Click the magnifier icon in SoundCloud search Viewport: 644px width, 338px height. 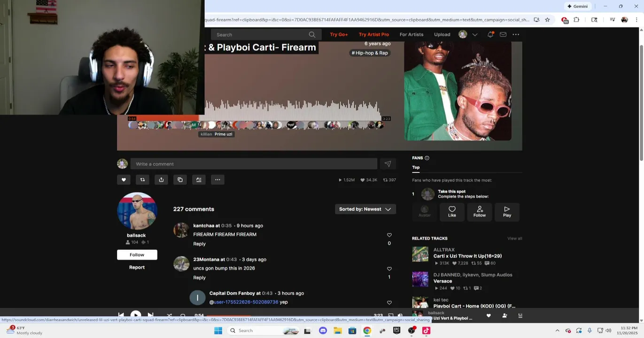(312, 35)
